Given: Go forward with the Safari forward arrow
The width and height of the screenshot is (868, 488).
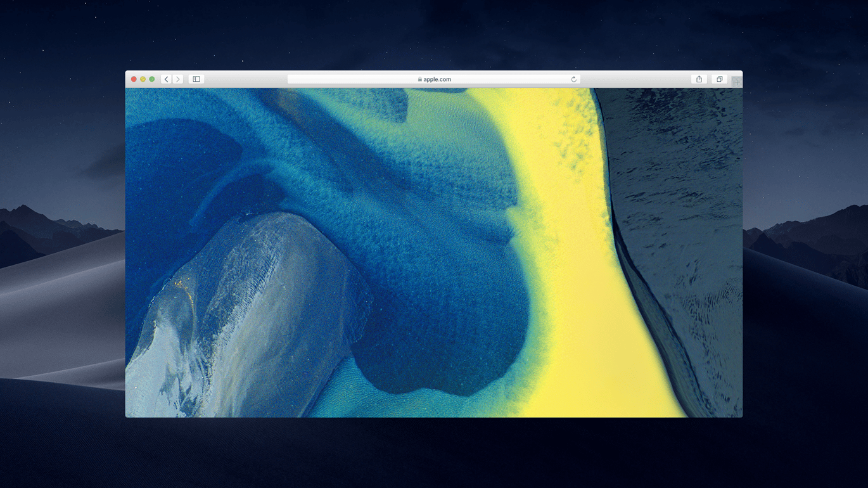Looking at the screenshot, I should click(178, 79).
